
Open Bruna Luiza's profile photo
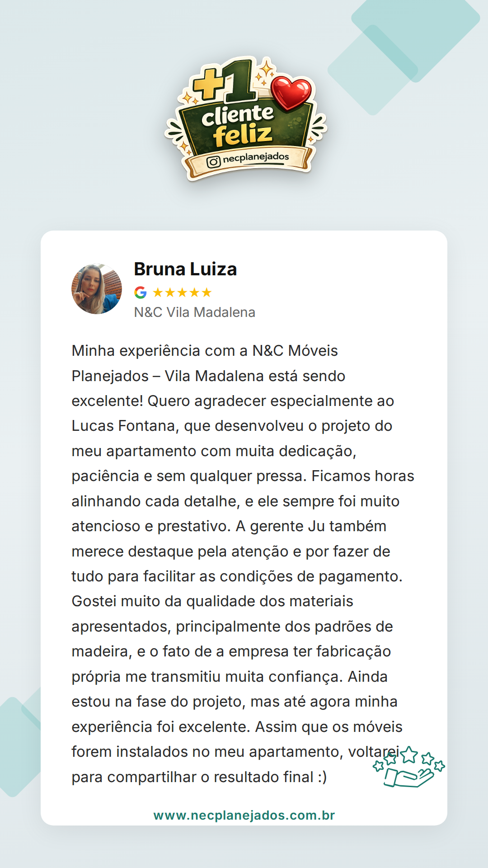click(x=97, y=289)
